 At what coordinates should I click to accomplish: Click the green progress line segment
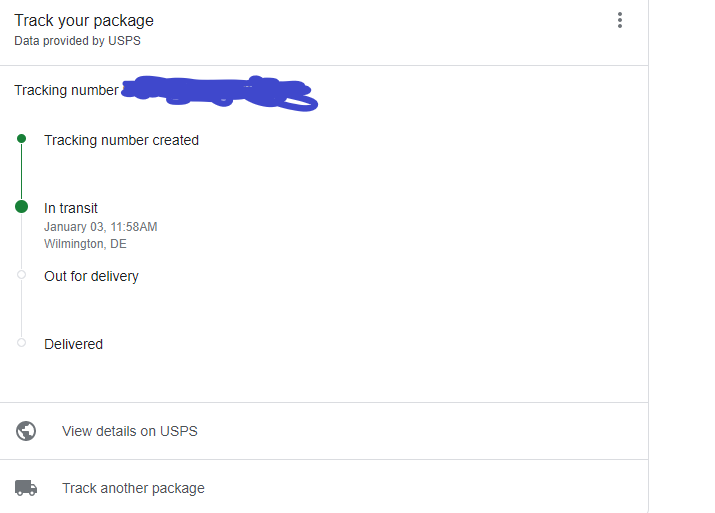click(21, 171)
